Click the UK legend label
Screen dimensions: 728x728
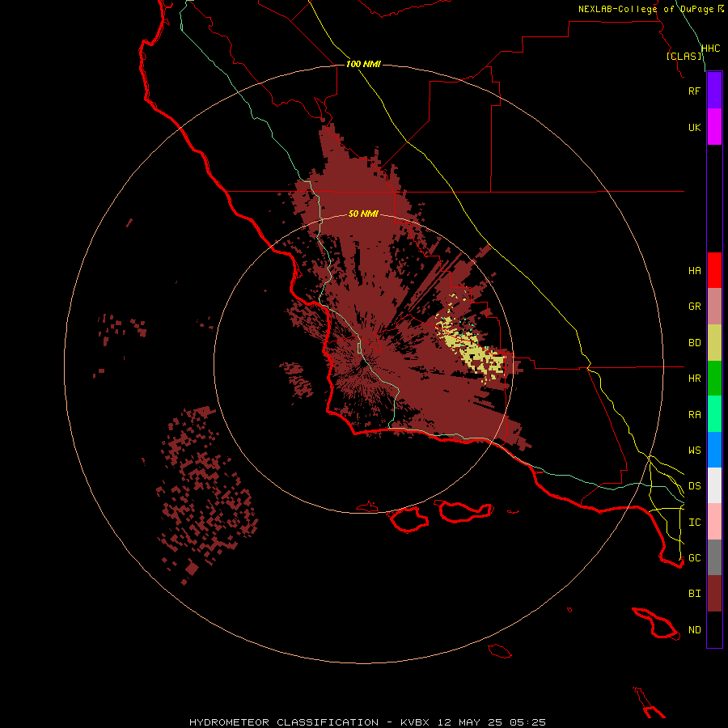[x=694, y=127]
